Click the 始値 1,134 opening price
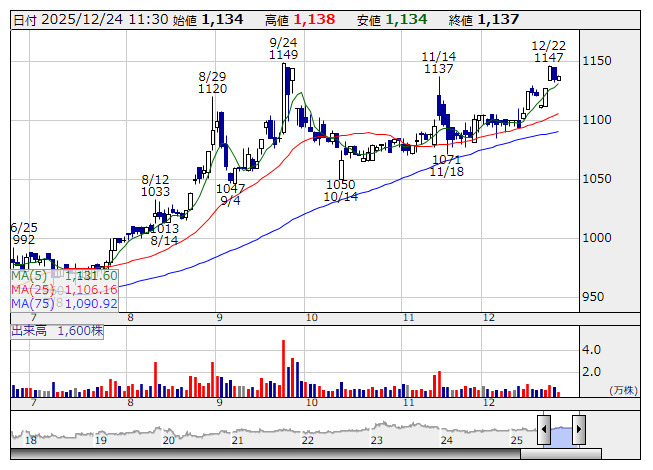 pyautogui.click(x=208, y=20)
